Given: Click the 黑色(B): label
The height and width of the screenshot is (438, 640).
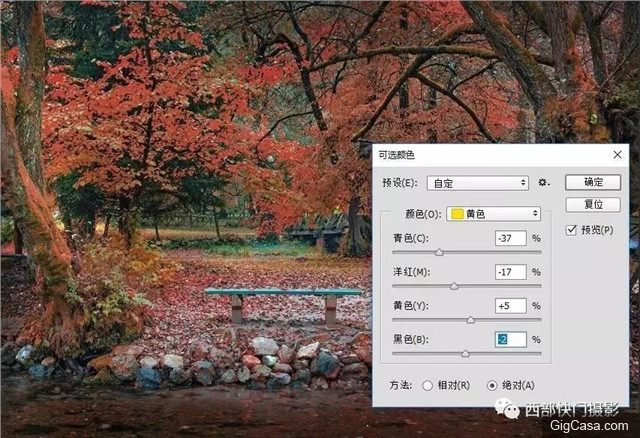Looking at the screenshot, I should [x=411, y=339].
